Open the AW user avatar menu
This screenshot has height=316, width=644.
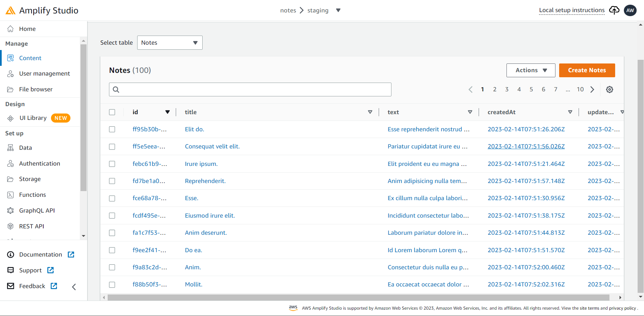(630, 10)
